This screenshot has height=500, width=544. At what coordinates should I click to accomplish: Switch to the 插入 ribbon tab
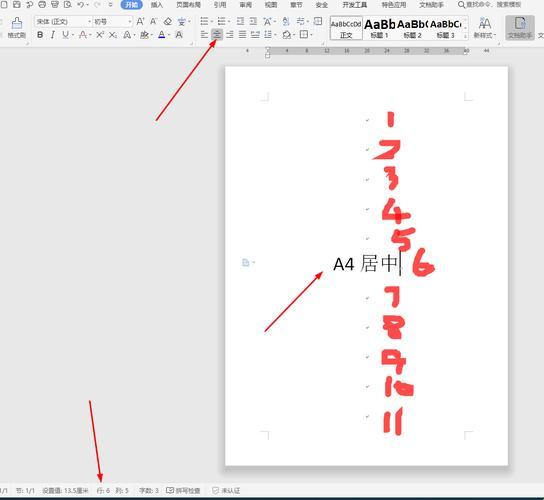157,5
